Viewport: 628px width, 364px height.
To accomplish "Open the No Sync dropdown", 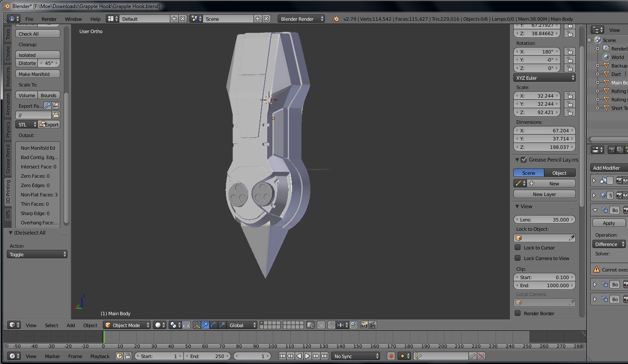I will (x=356, y=356).
